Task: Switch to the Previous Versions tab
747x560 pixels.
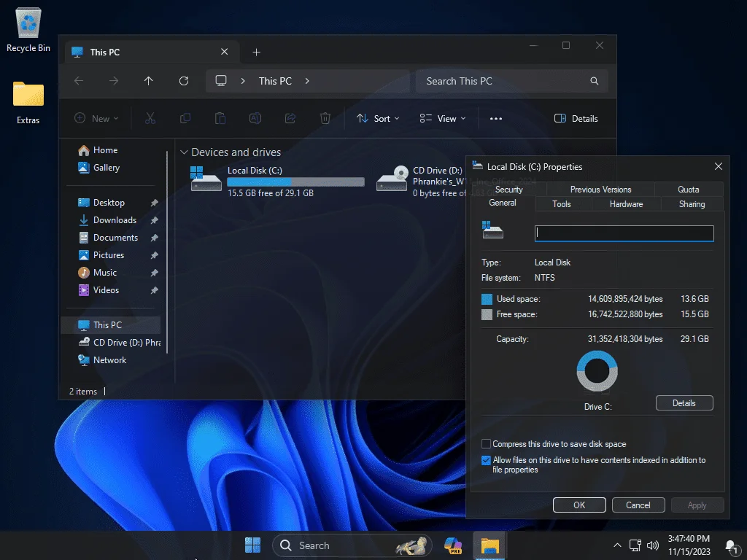Action: [601, 189]
